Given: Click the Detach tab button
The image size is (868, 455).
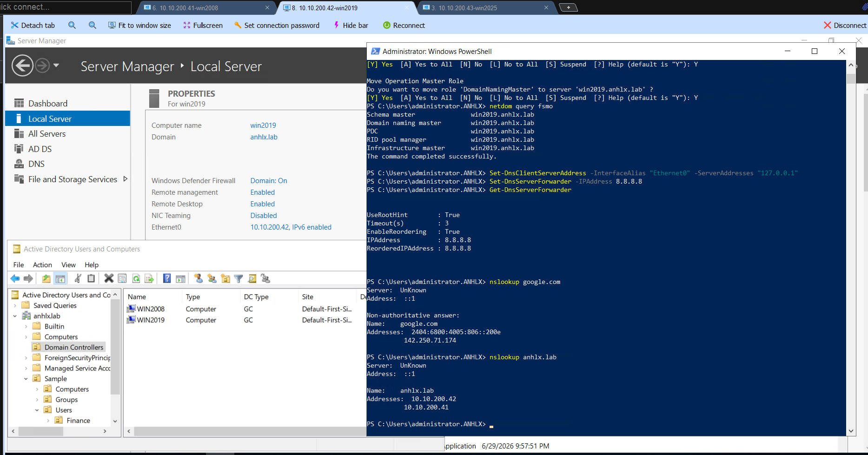Looking at the screenshot, I should click(33, 25).
